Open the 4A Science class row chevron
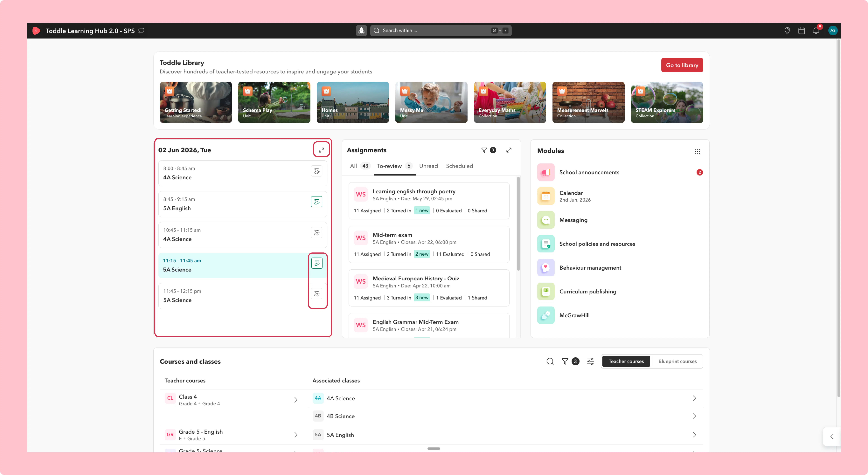 pos(694,398)
